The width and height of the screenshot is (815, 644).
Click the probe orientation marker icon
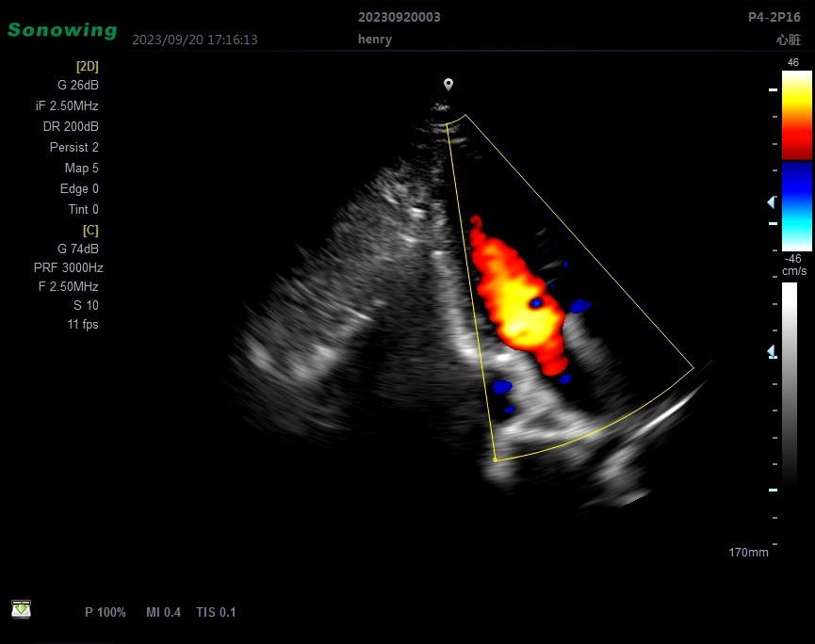pos(448,85)
